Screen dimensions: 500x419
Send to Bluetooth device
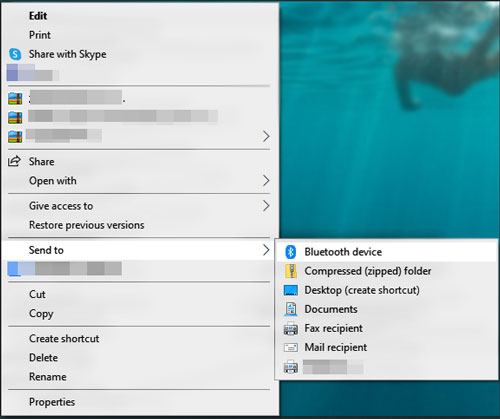(386, 252)
